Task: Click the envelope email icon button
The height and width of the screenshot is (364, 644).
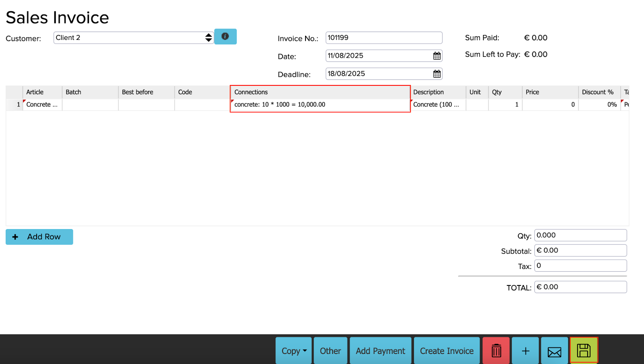Action: pos(554,351)
